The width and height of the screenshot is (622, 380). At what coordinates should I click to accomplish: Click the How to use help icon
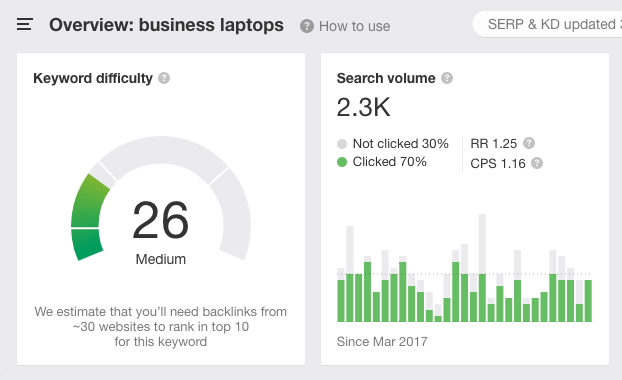click(x=307, y=26)
